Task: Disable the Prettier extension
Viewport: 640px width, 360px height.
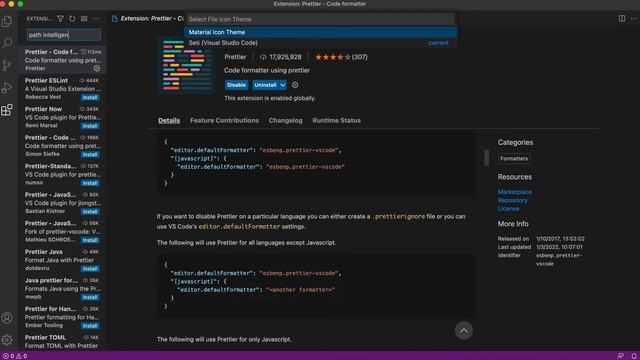Action: 236,85
